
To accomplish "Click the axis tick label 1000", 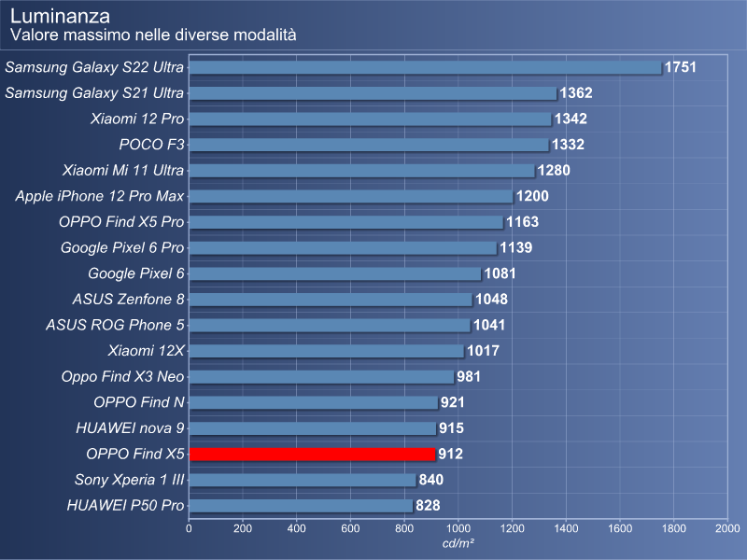I will click(x=458, y=528).
